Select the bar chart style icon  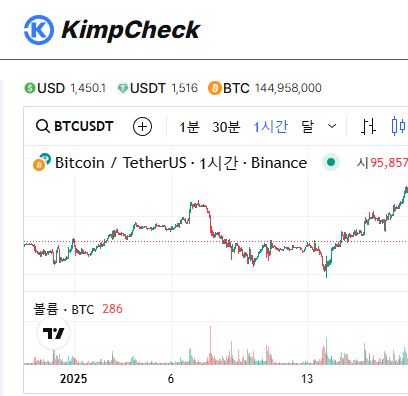click(368, 127)
